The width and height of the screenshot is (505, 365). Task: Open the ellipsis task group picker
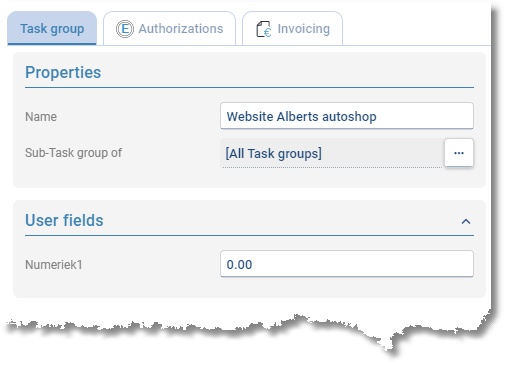point(459,153)
